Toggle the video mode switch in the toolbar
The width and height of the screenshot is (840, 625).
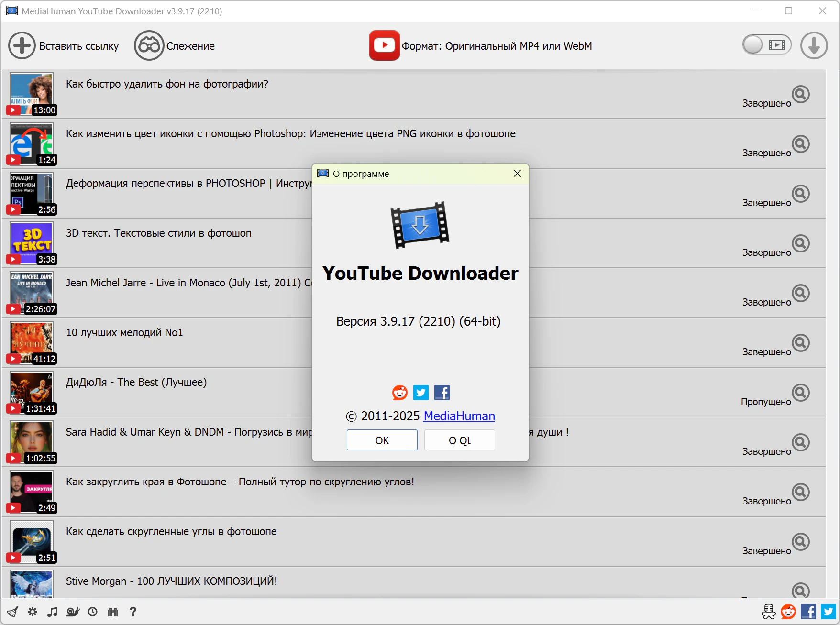point(767,45)
